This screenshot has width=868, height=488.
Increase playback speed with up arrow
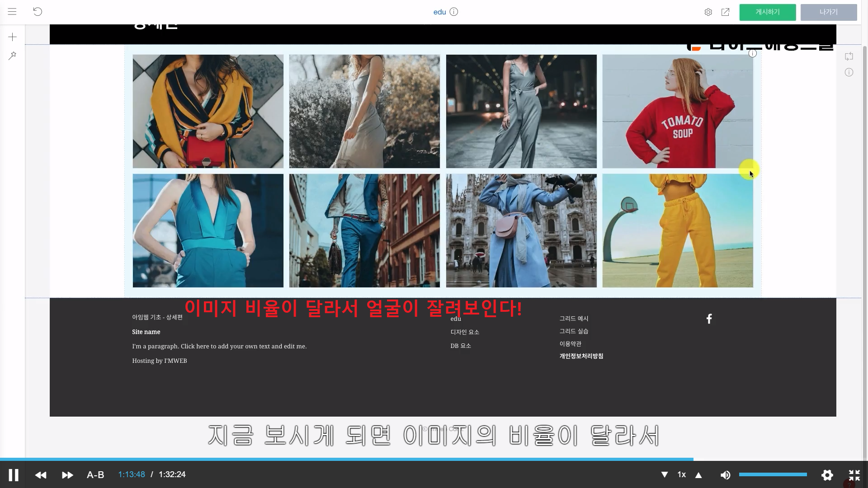click(698, 475)
